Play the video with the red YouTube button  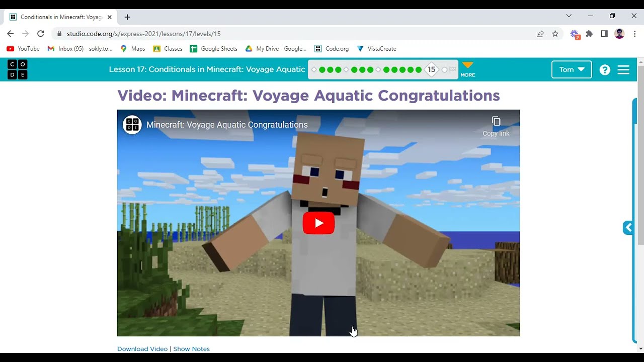318,223
